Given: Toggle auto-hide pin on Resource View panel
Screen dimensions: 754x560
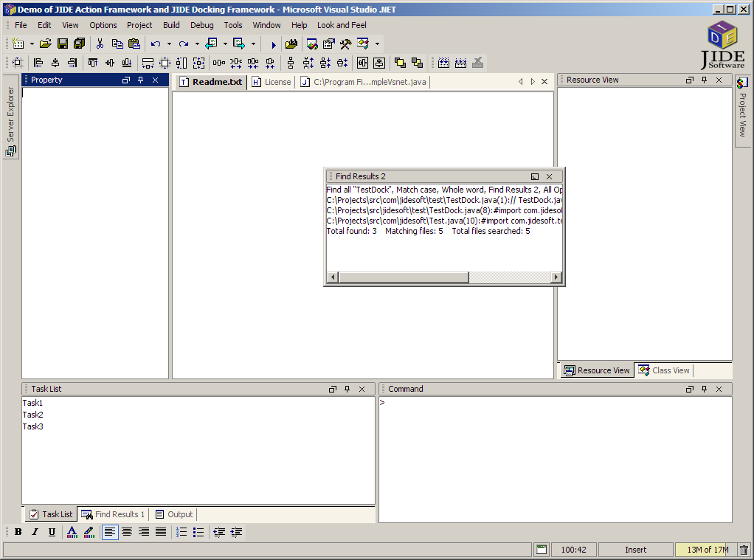Looking at the screenshot, I should pyautogui.click(x=704, y=80).
